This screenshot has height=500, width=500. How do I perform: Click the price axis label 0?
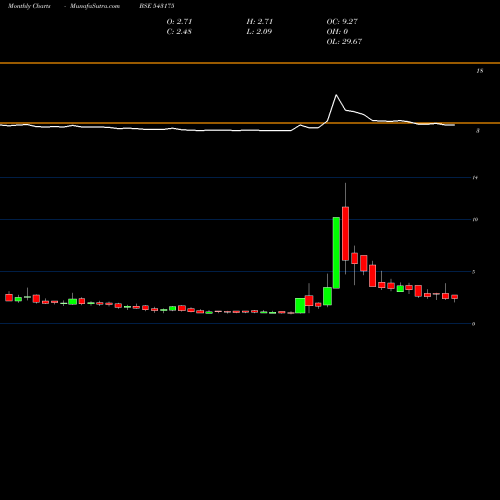point(474,324)
